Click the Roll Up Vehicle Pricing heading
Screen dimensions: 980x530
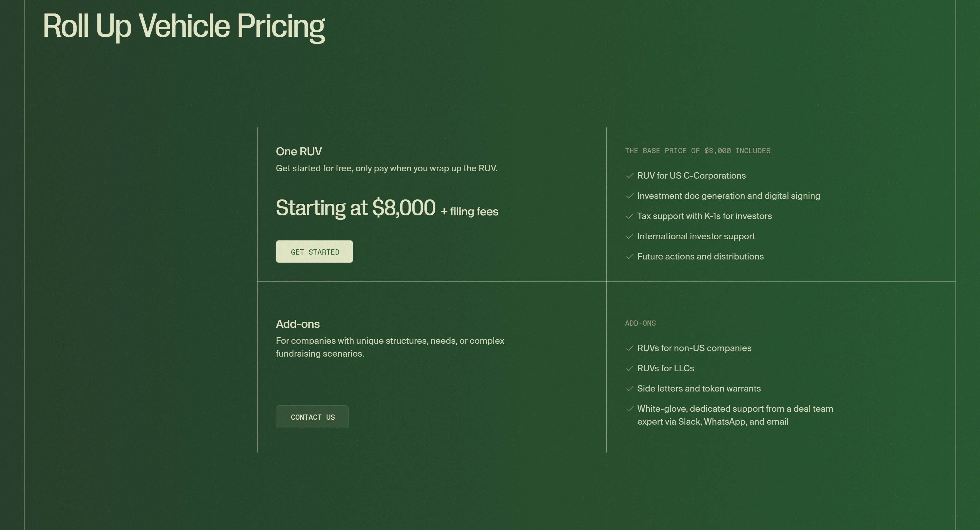click(x=184, y=27)
